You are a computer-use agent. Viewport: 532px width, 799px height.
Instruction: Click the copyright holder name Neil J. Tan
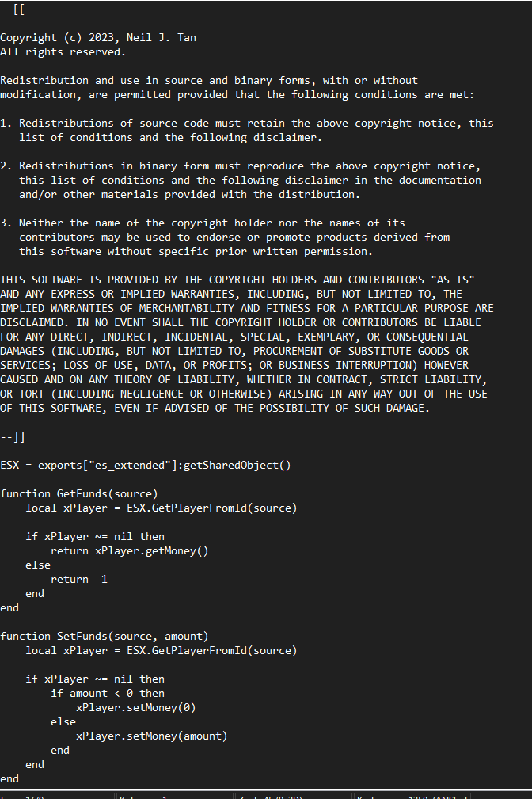click(x=164, y=37)
